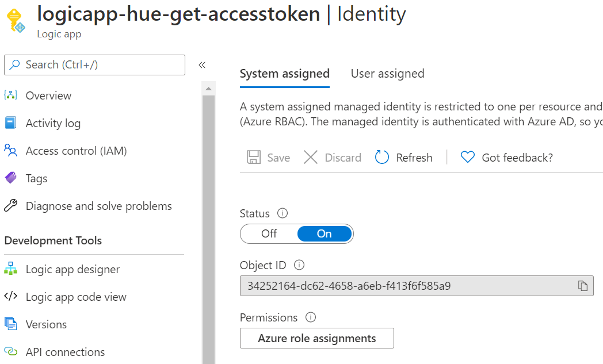603x364 pixels.
Task: Click the API connections link icon
Action: pos(11,351)
